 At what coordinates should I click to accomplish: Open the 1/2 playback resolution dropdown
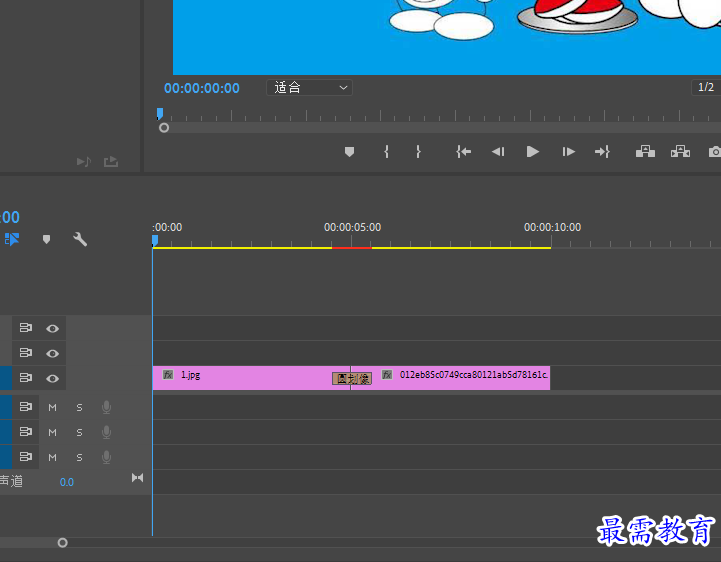click(x=706, y=87)
